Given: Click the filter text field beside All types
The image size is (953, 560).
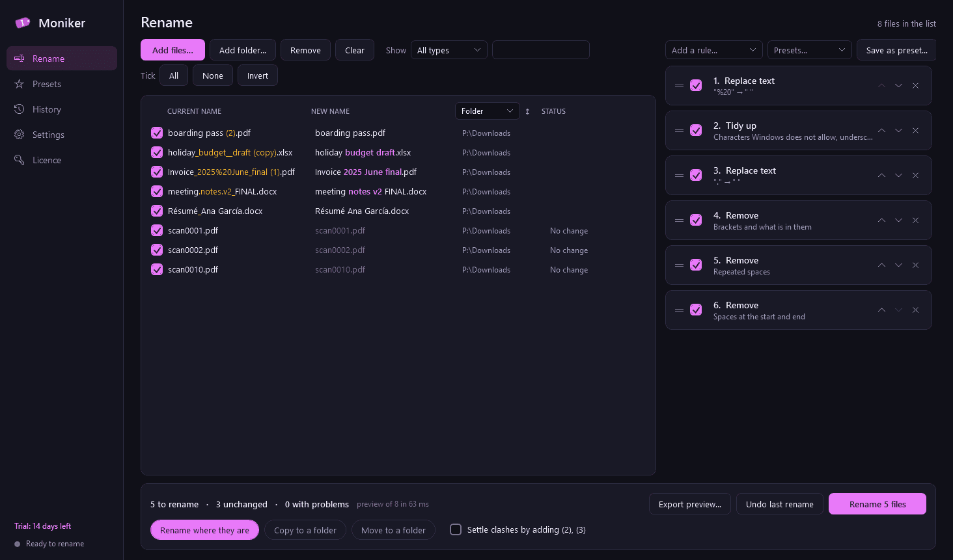Looking at the screenshot, I should point(541,50).
